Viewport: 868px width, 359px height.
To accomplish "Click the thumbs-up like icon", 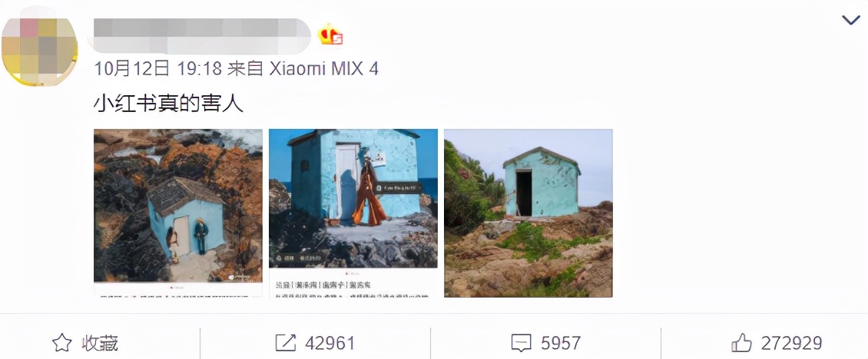I will 742,344.
